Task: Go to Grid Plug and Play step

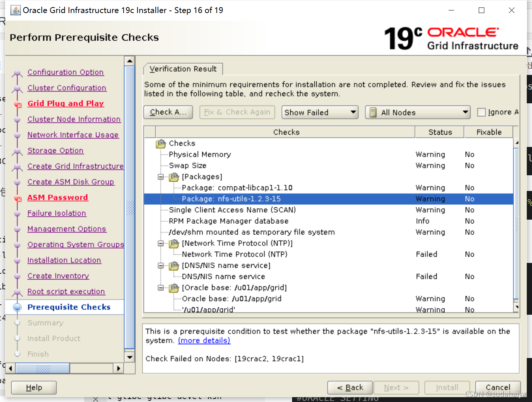Action: pos(66,104)
